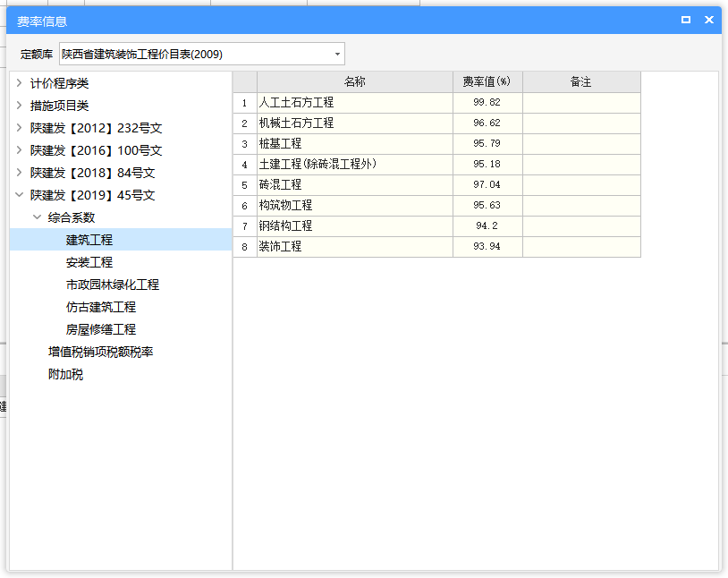This screenshot has height=578, width=728.
Task: Click the 综合系数 label
Action: point(72,217)
